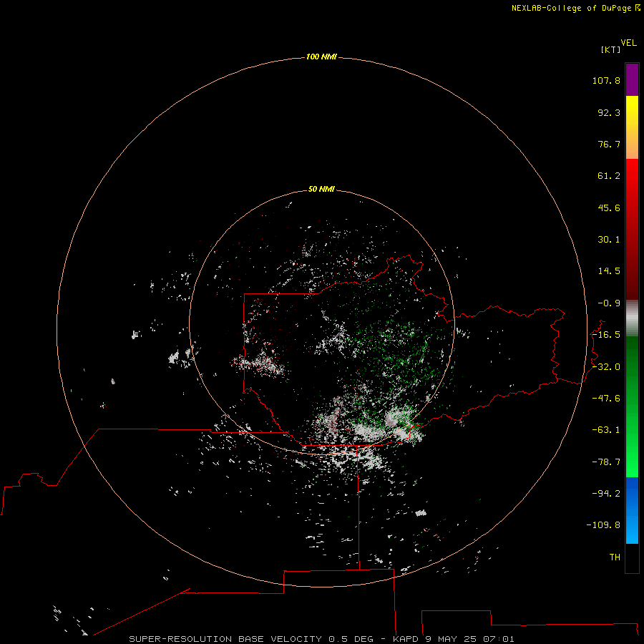644x644 pixels.
Task: Click the VEL legend title
Action: pos(629,43)
